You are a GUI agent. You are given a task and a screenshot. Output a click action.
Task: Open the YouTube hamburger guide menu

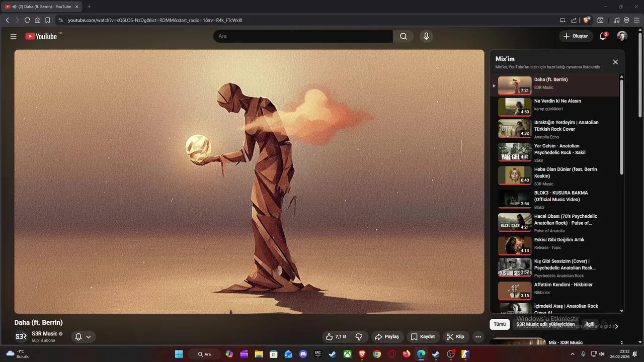click(x=14, y=36)
